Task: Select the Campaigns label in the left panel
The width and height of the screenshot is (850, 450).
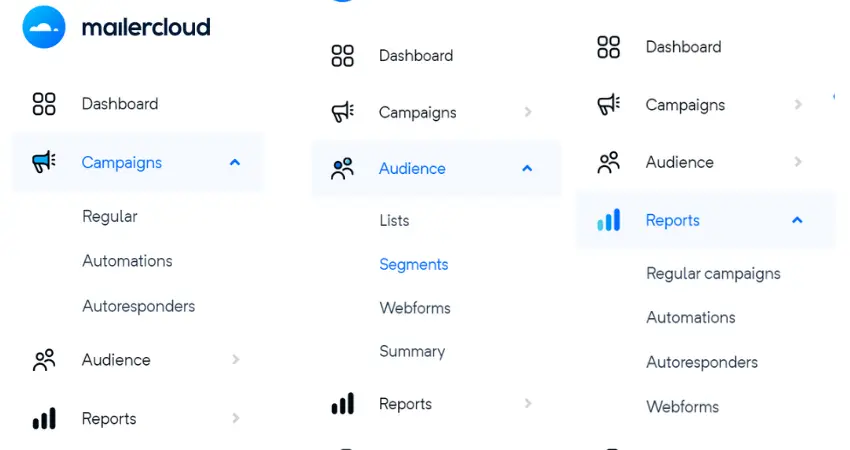Action: click(122, 163)
